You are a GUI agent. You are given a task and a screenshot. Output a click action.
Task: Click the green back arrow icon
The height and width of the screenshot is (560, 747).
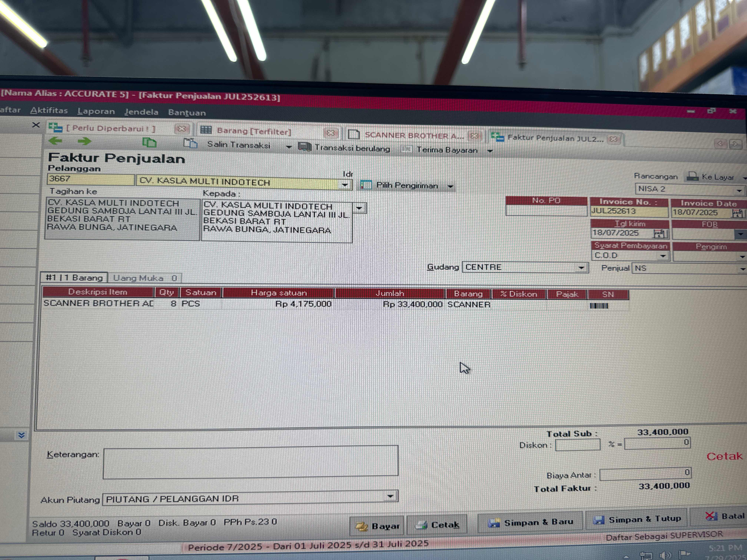pos(55,141)
